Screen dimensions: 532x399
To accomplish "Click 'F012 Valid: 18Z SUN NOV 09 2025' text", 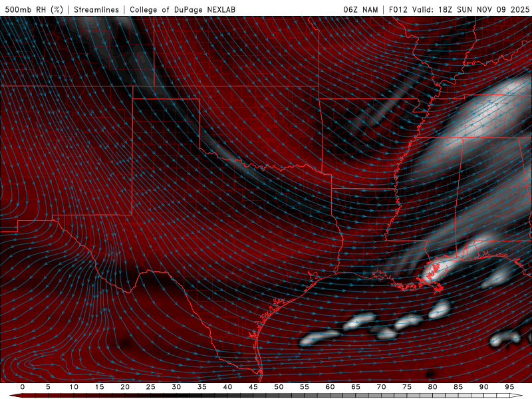I will coord(459,9).
